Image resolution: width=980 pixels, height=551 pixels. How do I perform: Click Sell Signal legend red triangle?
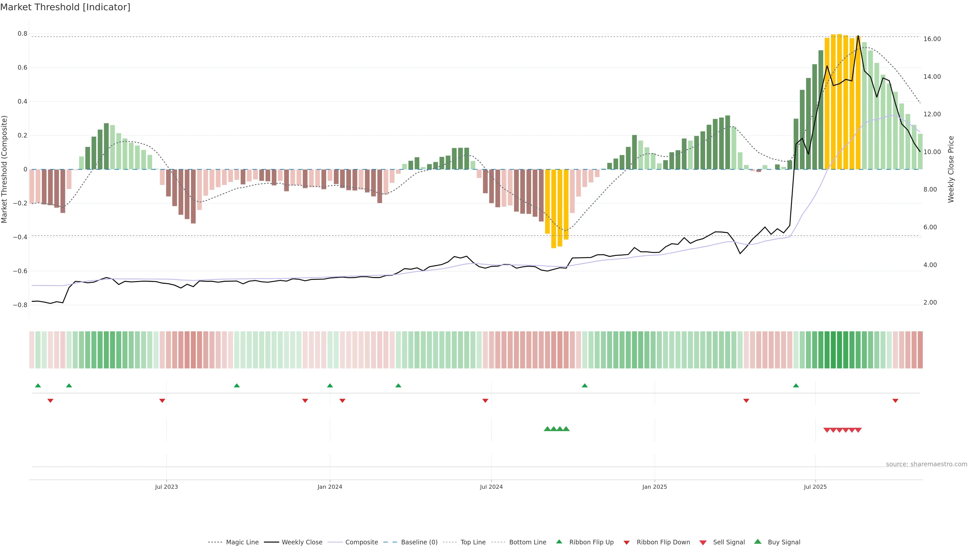pyautogui.click(x=703, y=542)
